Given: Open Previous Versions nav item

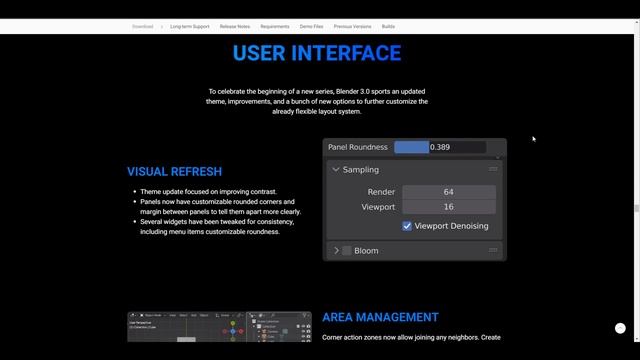Looking at the screenshot, I should (352, 27).
